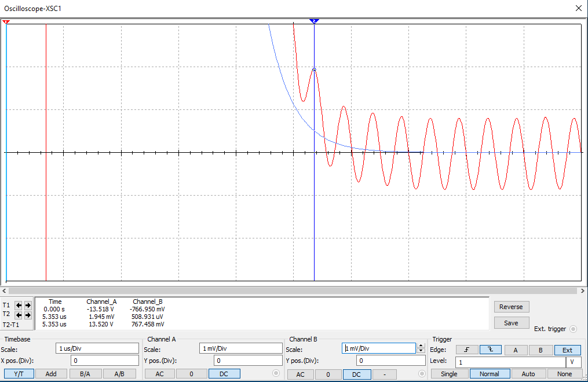
Task: Decrease Channel B scale with stepper down arrow
Action: coord(421,351)
